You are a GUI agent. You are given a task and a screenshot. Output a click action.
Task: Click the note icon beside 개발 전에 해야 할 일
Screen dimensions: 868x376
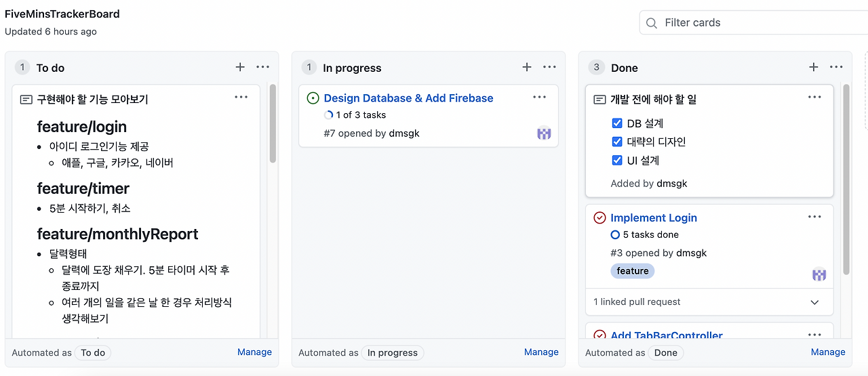pos(599,100)
